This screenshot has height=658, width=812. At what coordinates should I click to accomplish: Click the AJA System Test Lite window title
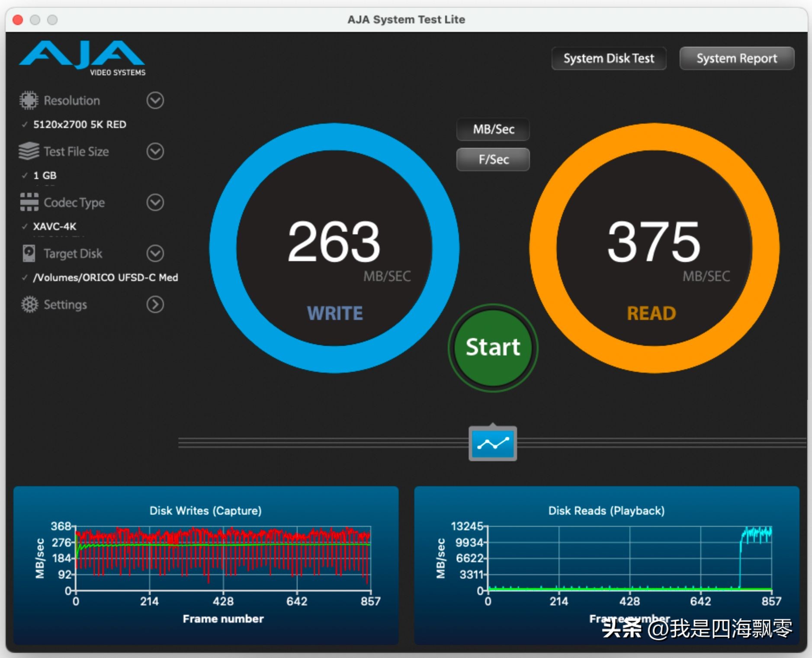tap(406, 19)
